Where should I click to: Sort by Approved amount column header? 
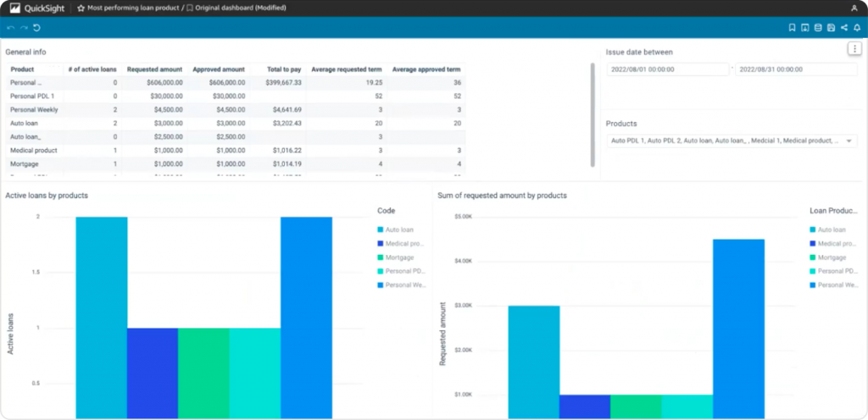219,69
